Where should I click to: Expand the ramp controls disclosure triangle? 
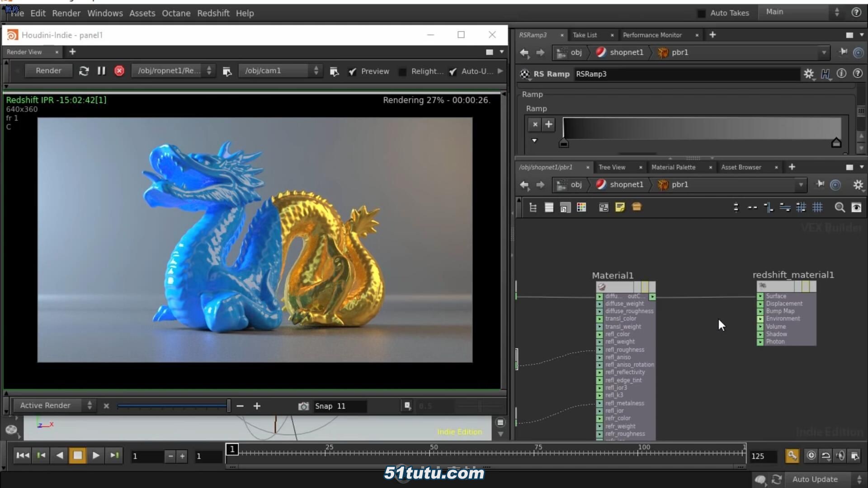(x=534, y=141)
